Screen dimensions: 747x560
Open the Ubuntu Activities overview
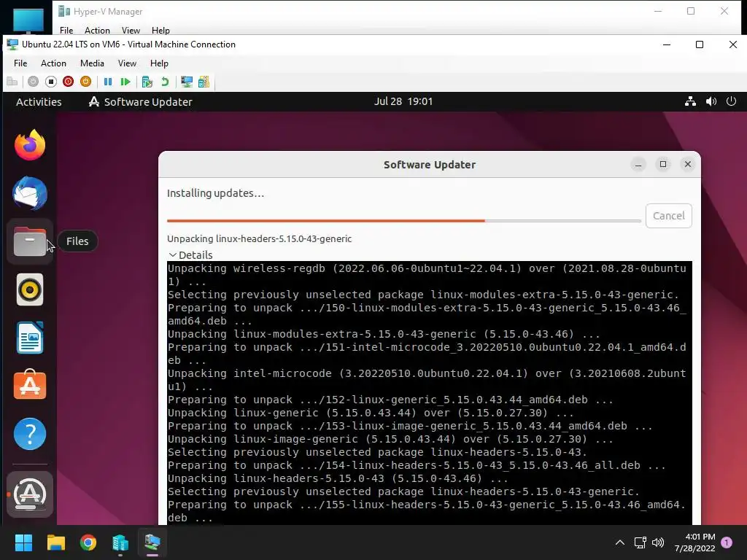pos(39,102)
